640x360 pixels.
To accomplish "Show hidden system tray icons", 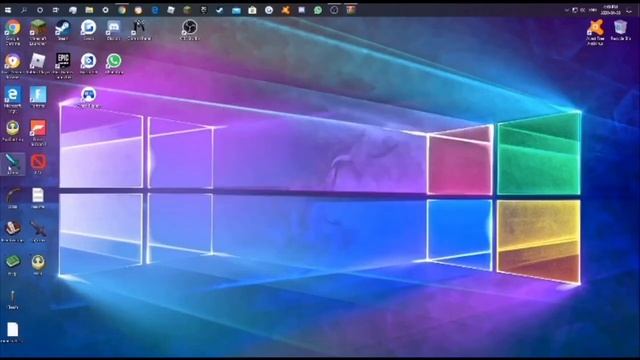I will click(x=567, y=10).
